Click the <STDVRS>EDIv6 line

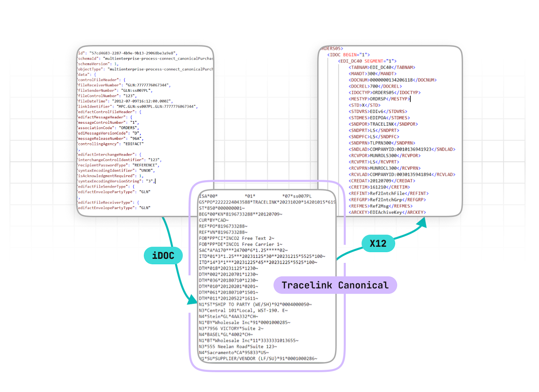[x=378, y=112]
